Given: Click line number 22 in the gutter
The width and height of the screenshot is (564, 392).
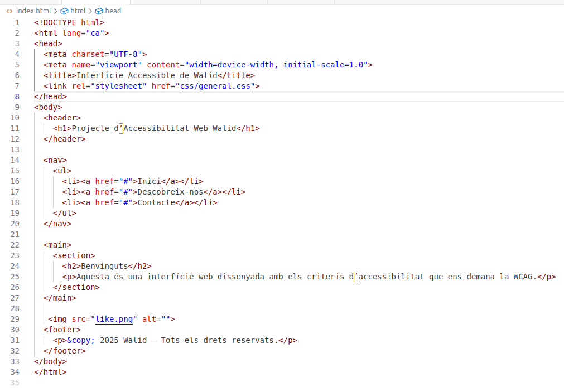Looking at the screenshot, I should (x=15, y=245).
